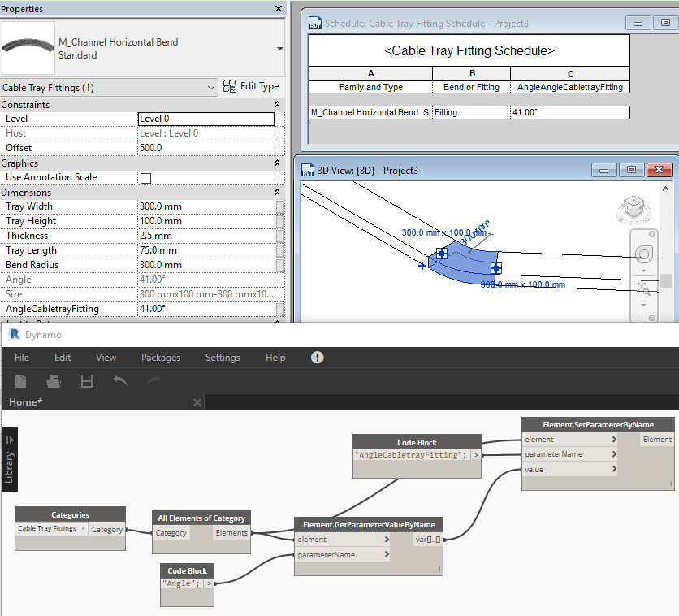This screenshot has width=679, height=616.
Task: Click the Thickness associate parameter button
Action: pyautogui.click(x=280, y=236)
